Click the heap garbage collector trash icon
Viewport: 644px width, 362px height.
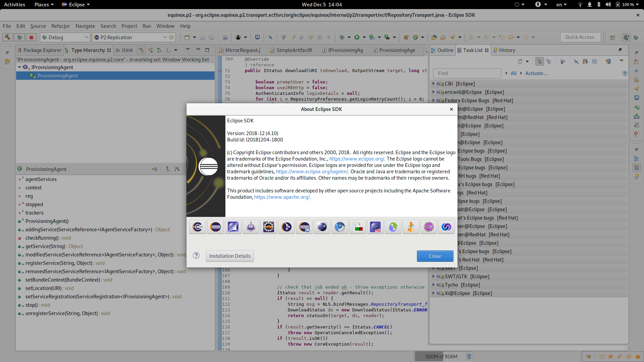tap(469, 356)
